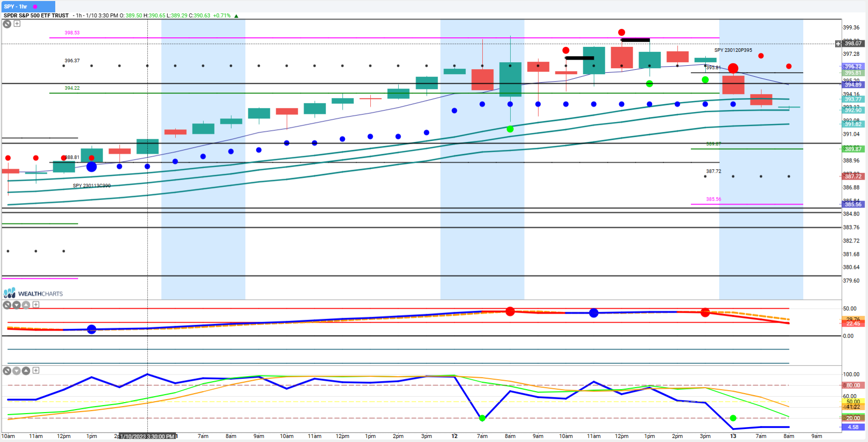Click the 396.37 level label
Image resolution: width=868 pixels, height=442 pixels.
[72, 61]
